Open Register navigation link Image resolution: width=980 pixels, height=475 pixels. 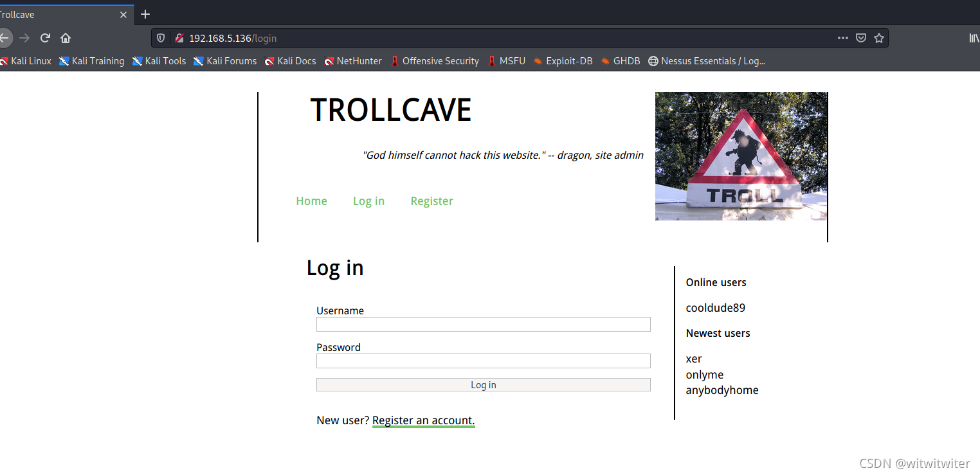[431, 201]
